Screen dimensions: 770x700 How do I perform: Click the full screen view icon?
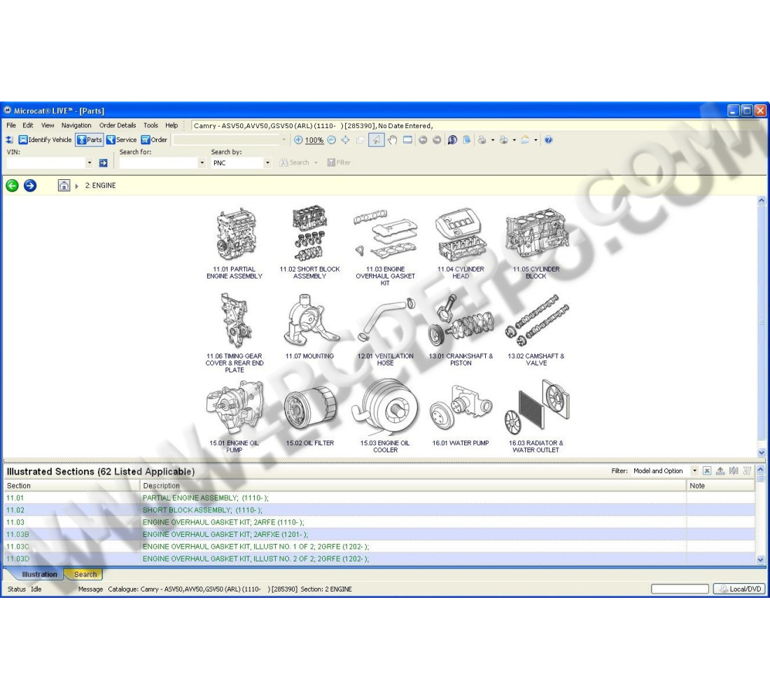point(407,140)
